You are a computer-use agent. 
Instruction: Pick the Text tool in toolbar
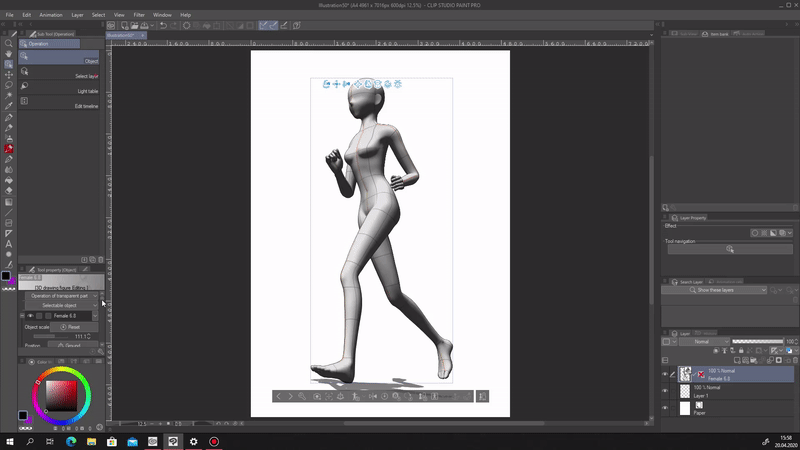pyautogui.click(x=9, y=243)
